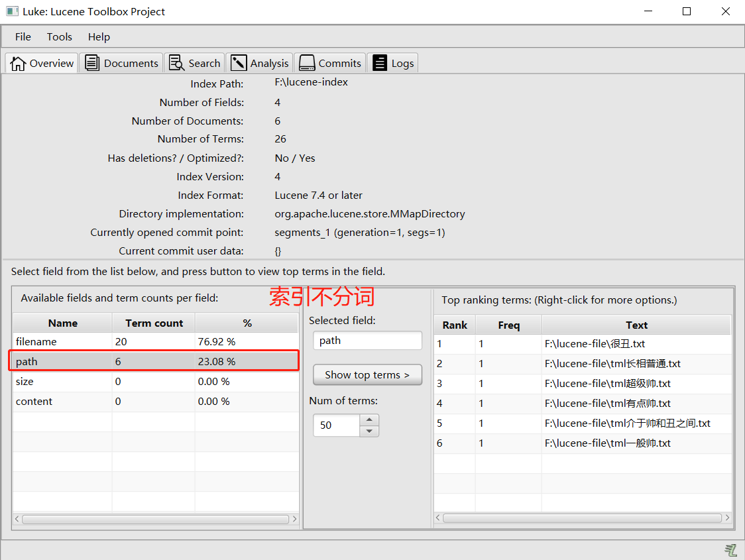Sort fields by % column header
This screenshot has width=745, height=560.
(247, 323)
